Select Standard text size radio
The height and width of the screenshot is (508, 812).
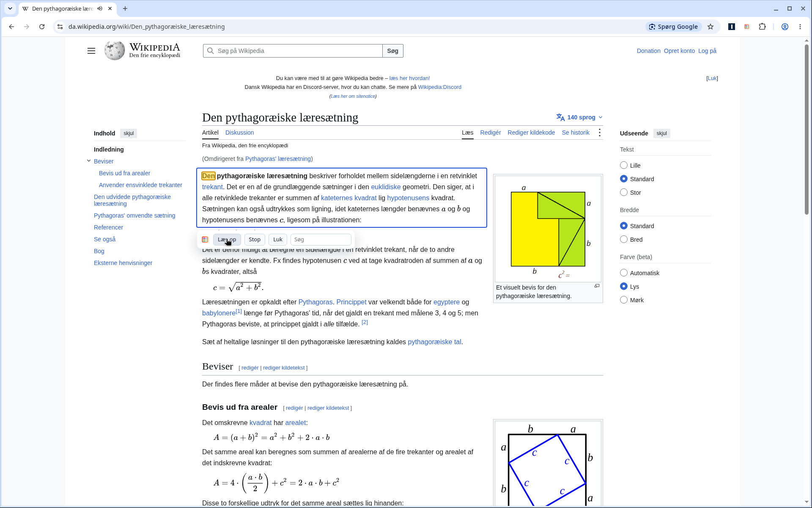pos(624,179)
